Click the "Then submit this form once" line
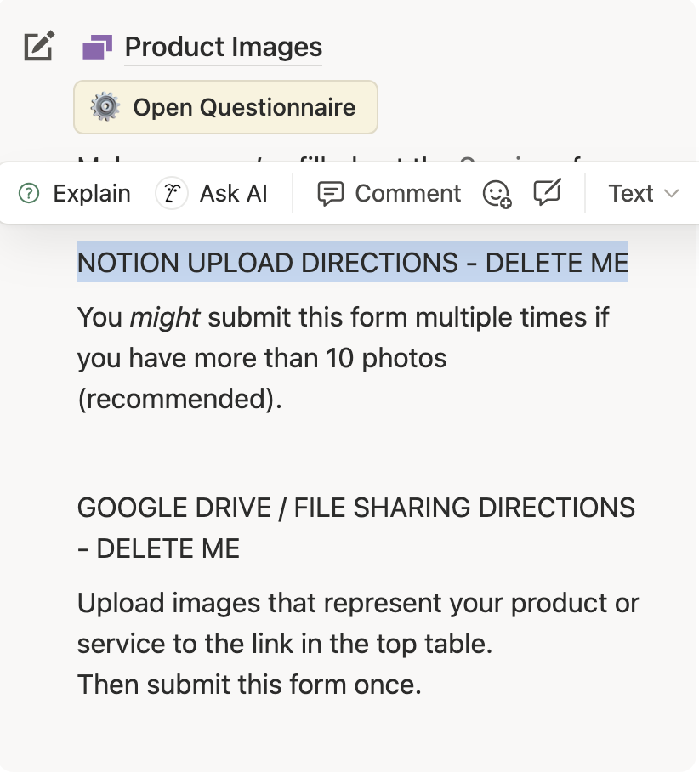 pos(249,684)
